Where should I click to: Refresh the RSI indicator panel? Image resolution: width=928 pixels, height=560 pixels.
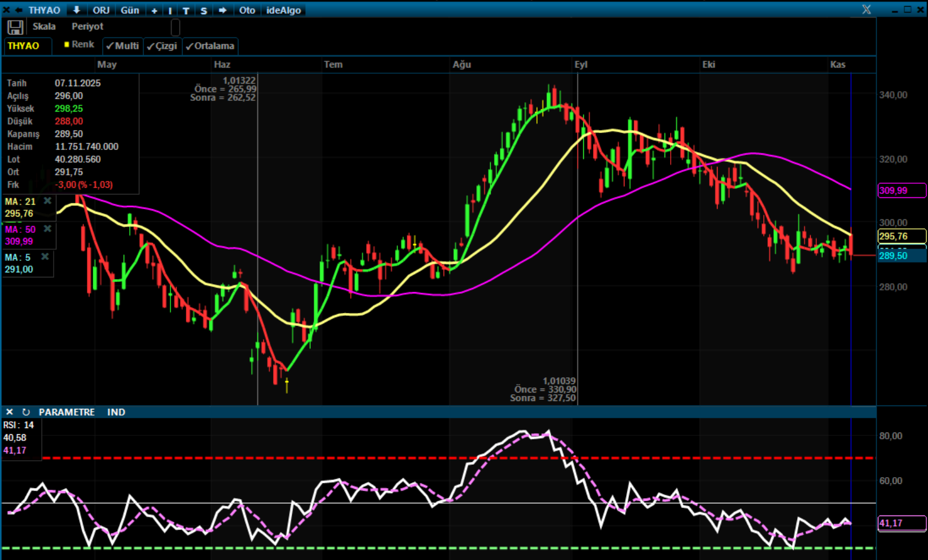tap(26, 412)
